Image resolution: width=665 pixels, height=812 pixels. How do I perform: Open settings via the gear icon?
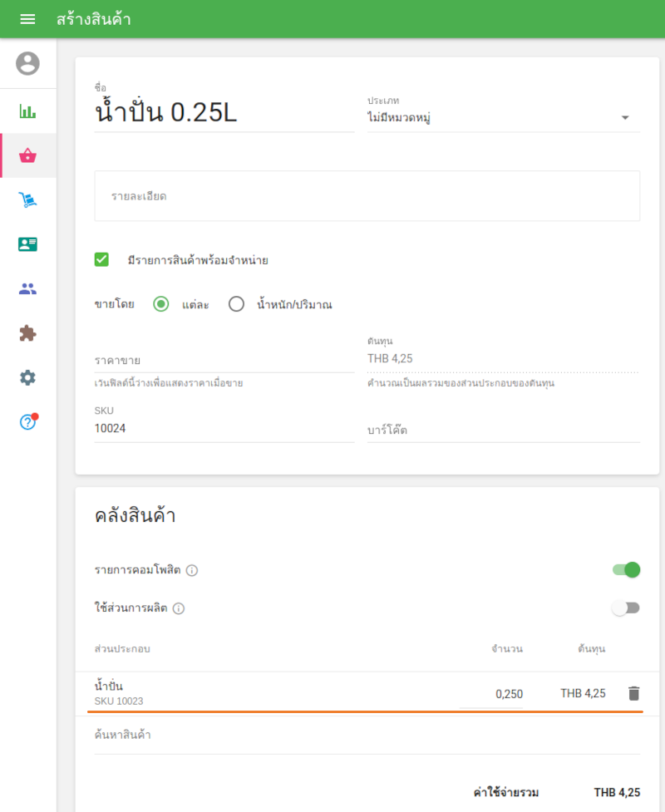coord(27,377)
